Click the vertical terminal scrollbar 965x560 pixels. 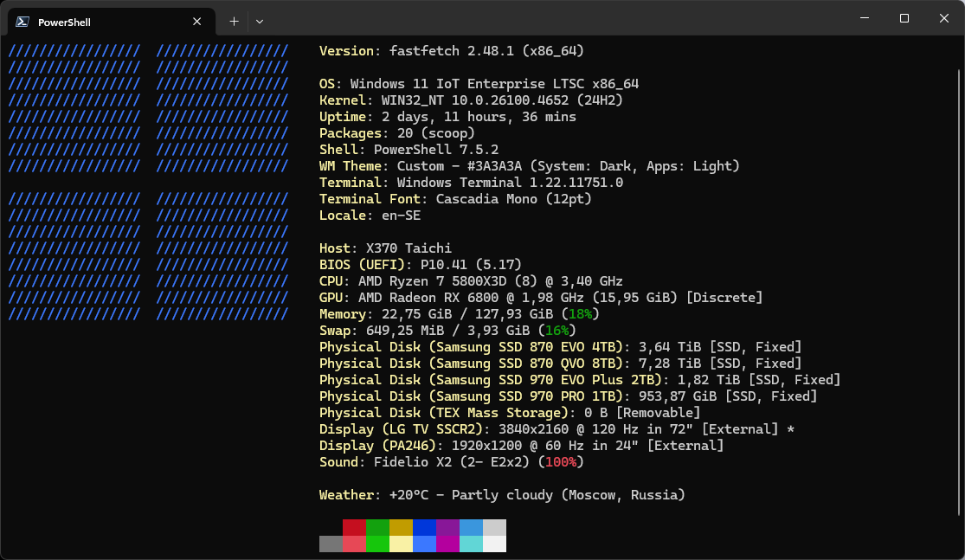[960, 293]
